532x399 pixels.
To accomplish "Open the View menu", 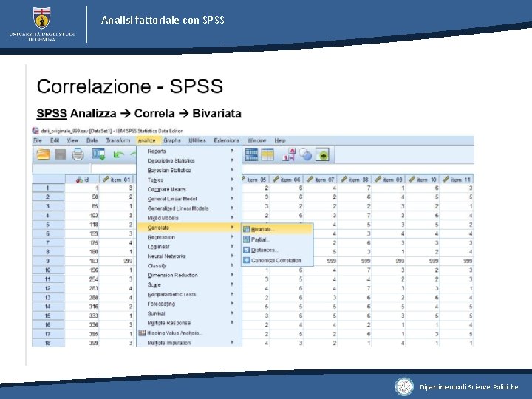I will 72,140.
